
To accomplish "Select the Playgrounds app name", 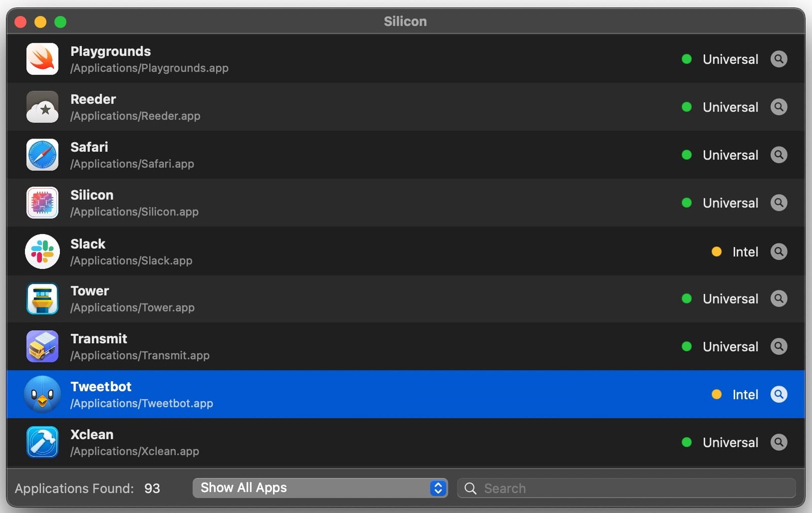I will [111, 51].
